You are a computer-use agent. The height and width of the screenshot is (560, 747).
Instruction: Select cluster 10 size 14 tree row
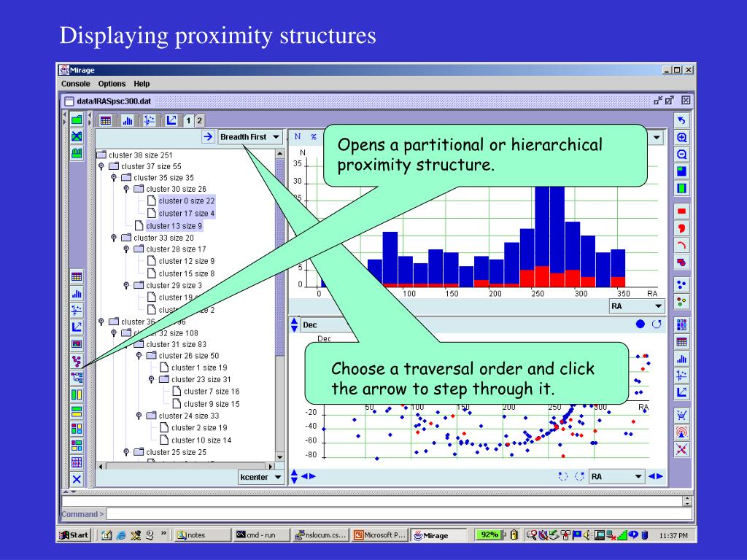pos(201,440)
